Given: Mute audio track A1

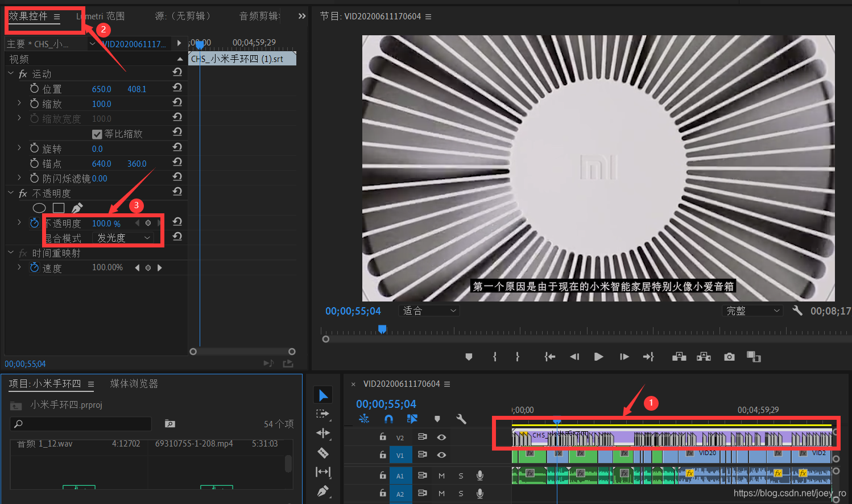Looking at the screenshot, I should click(x=441, y=476).
